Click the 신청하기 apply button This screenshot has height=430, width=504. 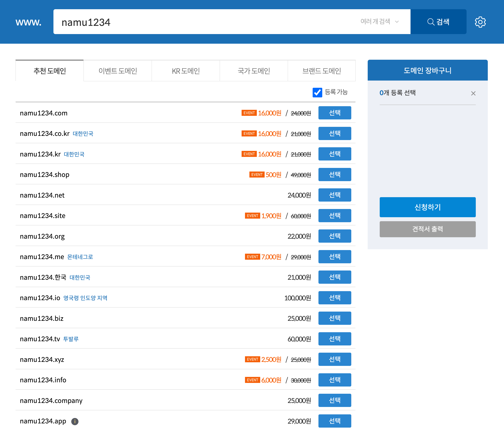click(427, 207)
